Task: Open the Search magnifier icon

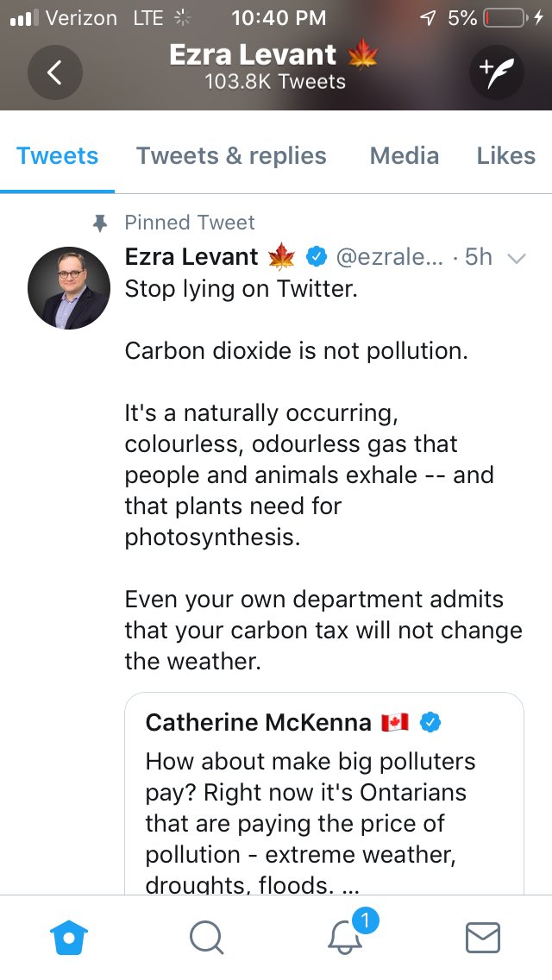Action: pyautogui.click(x=206, y=937)
